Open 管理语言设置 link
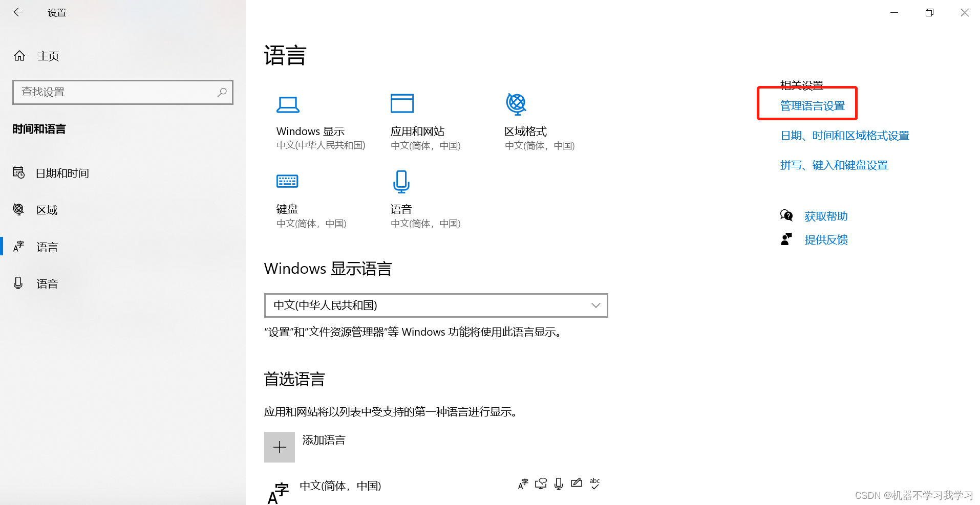980x505 pixels. pos(812,106)
